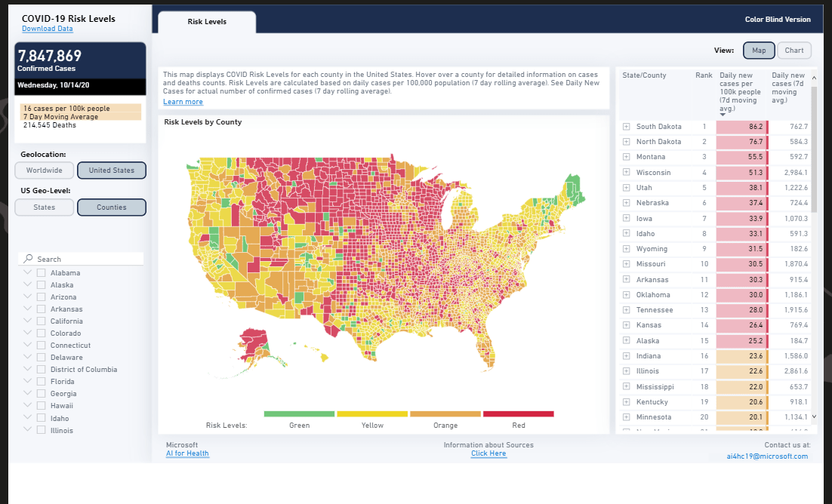
Task: Select Worldwide geolocation
Action: pyautogui.click(x=44, y=171)
